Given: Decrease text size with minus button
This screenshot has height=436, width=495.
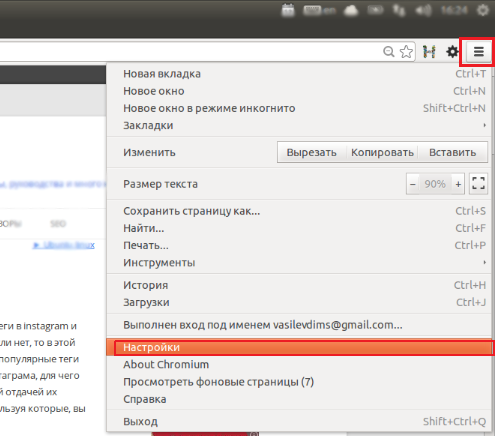Looking at the screenshot, I should (x=413, y=184).
